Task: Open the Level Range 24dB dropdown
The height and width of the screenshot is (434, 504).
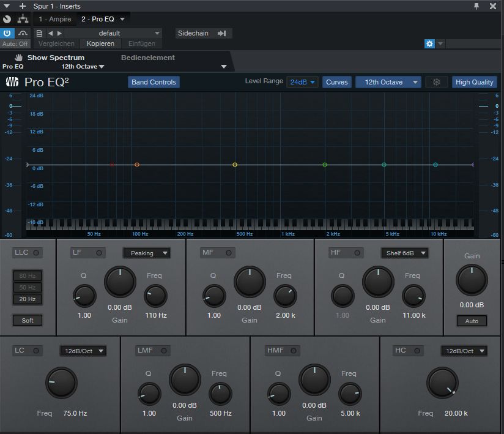Action: pyautogui.click(x=302, y=82)
